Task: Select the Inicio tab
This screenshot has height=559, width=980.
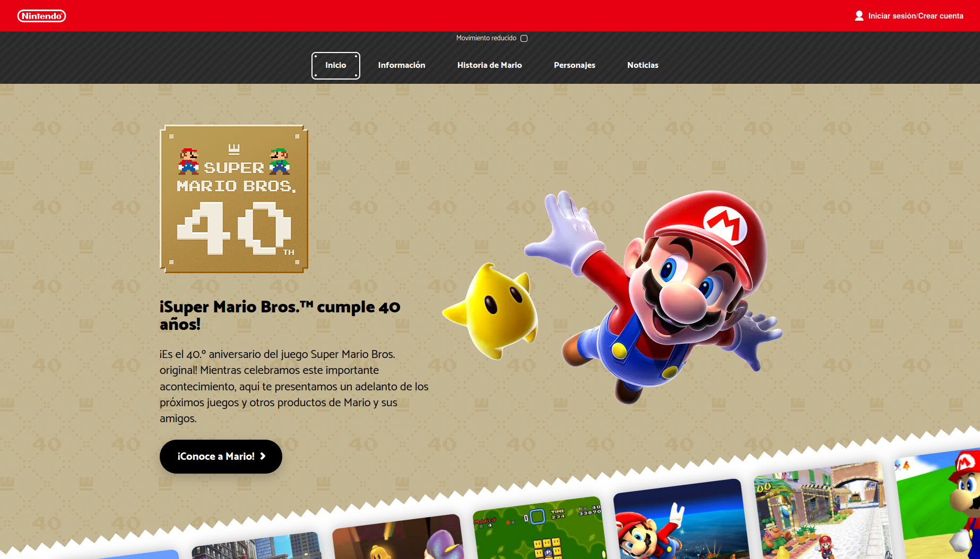Action: pyautogui.click(x=335, y=65)
